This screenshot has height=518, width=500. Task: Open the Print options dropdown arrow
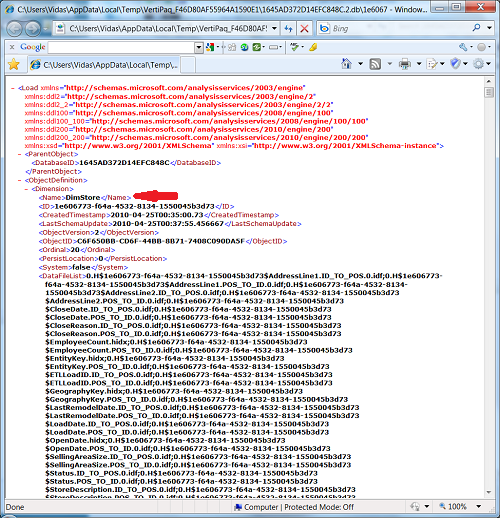tap(419, 63)
